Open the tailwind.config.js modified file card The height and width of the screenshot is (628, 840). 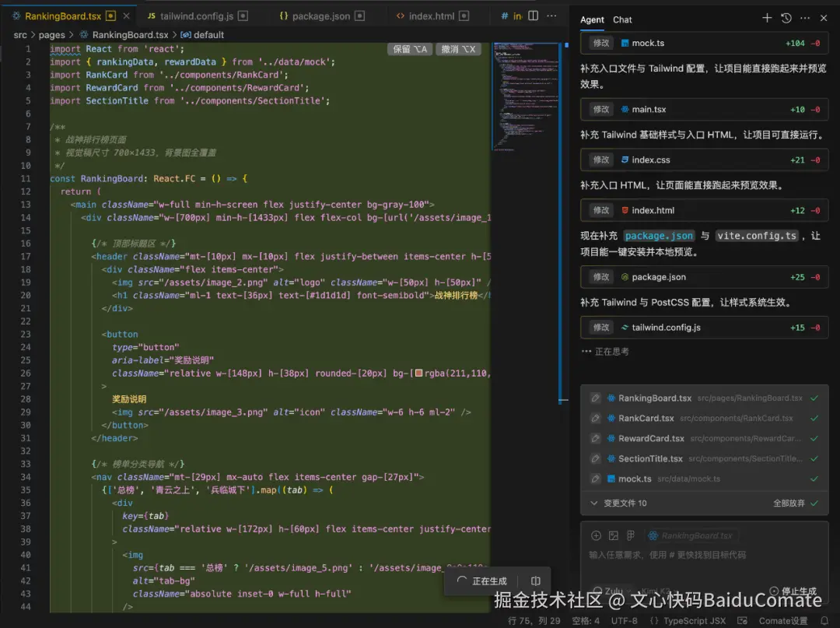705,328
